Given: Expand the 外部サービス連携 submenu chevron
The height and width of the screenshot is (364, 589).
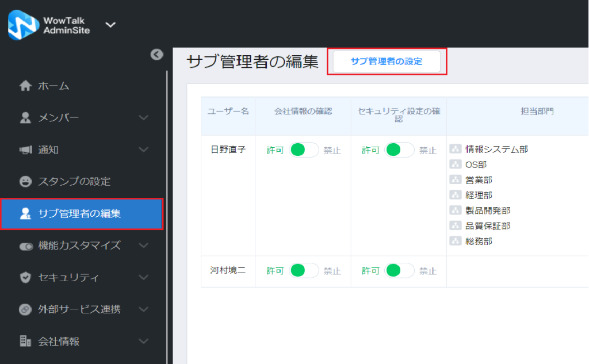Looking at the screenshot, I should coord(143,309).
